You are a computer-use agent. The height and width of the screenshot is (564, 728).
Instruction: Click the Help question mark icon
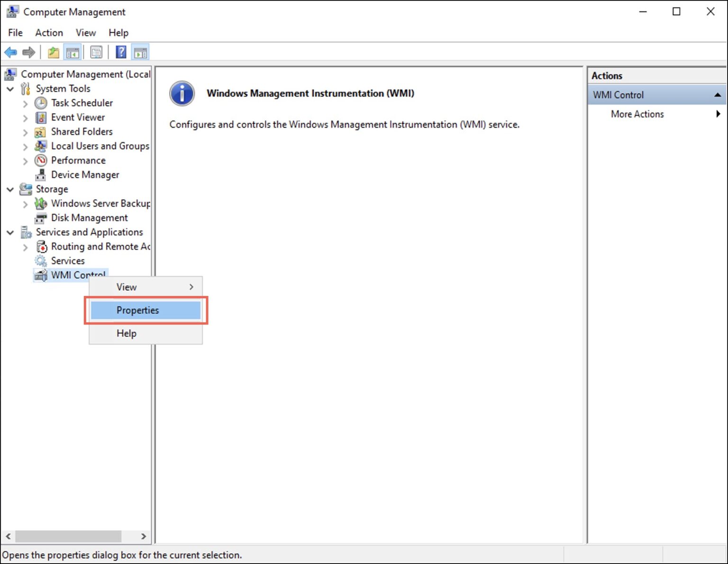pos(121,52)
